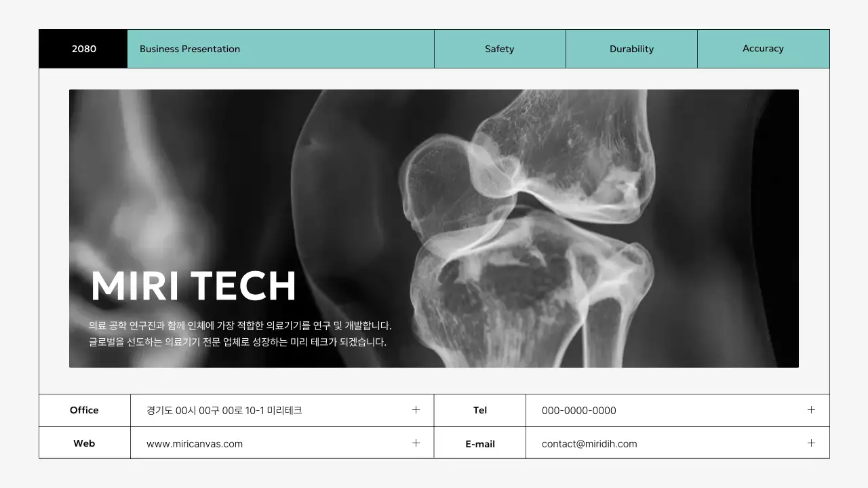Open the Safety tab

pyautogui.click(x=500, y=49)
